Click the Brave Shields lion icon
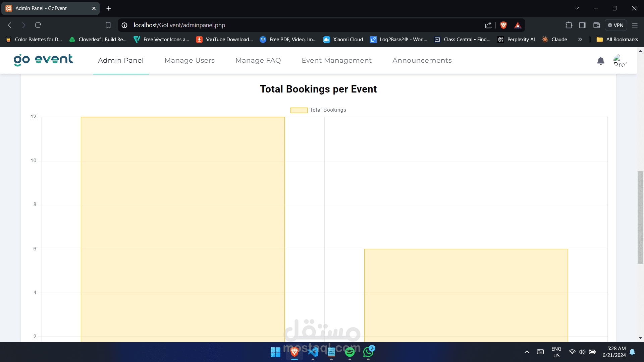This screenshot has width=644, height=362. [x=503, y=25]
